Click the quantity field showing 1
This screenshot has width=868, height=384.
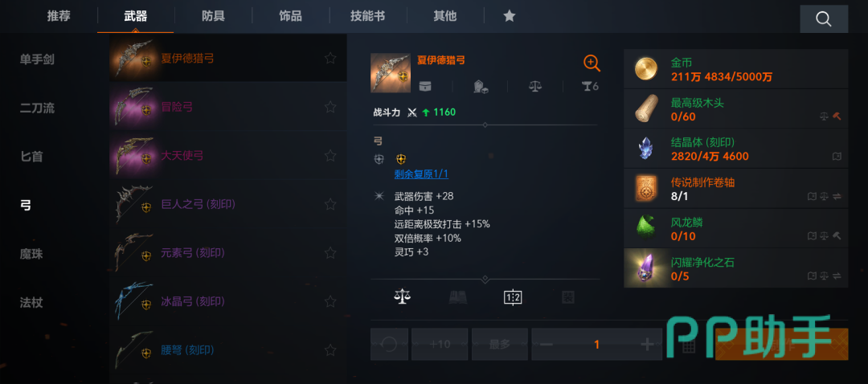pos(596,344)
